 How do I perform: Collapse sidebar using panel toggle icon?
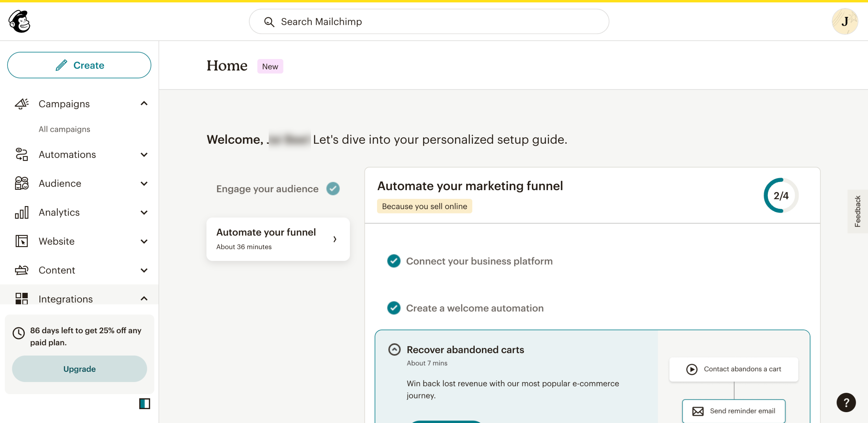click(144, 404)
